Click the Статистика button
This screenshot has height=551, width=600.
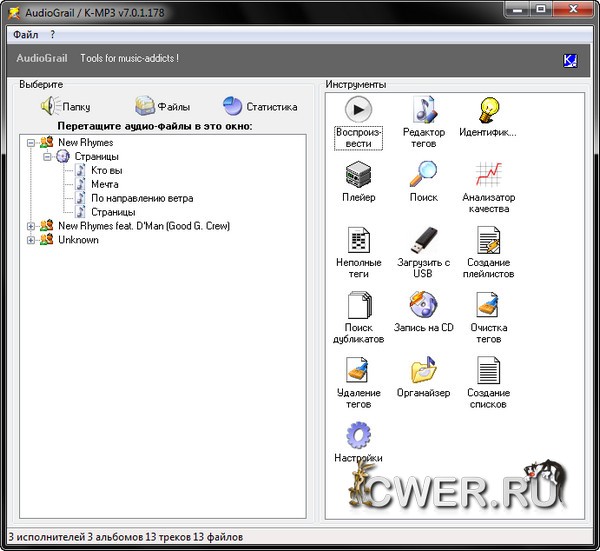pyautogui.click(x=260, y=107)
